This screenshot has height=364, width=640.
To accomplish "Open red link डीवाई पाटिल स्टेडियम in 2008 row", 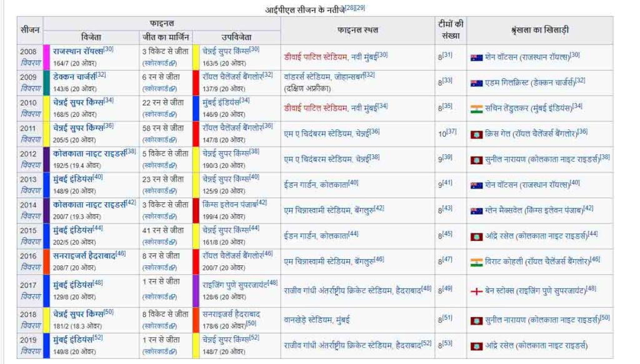I will click(x=316, y=57).
